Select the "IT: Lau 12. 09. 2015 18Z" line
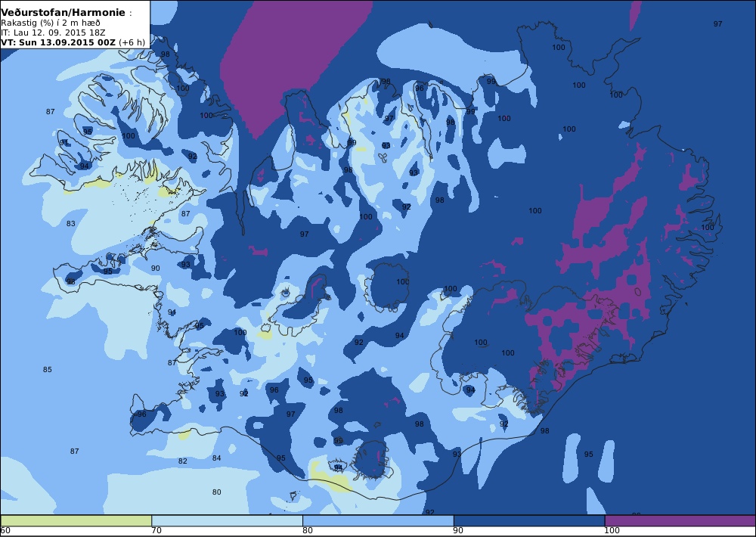756x537 pixels. [53, 33]
